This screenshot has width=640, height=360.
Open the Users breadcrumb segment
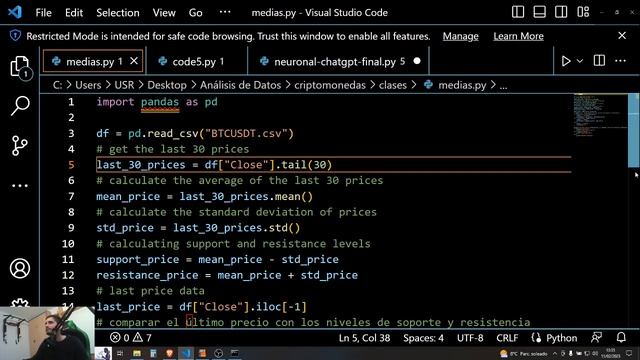pyautogui.click(x=88, y=85)
